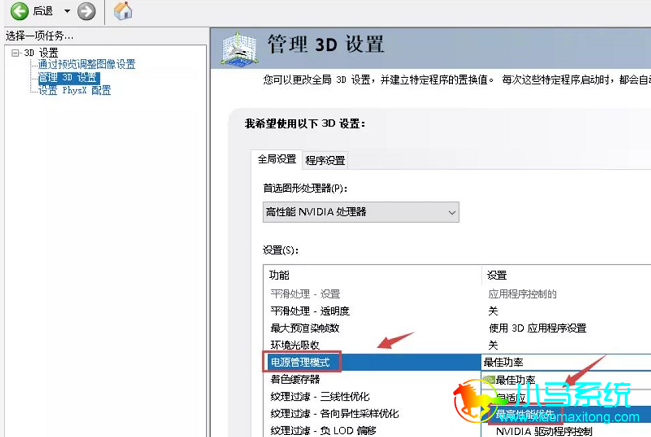Click the 应用程序控制的 setting value

coord(522,294)
